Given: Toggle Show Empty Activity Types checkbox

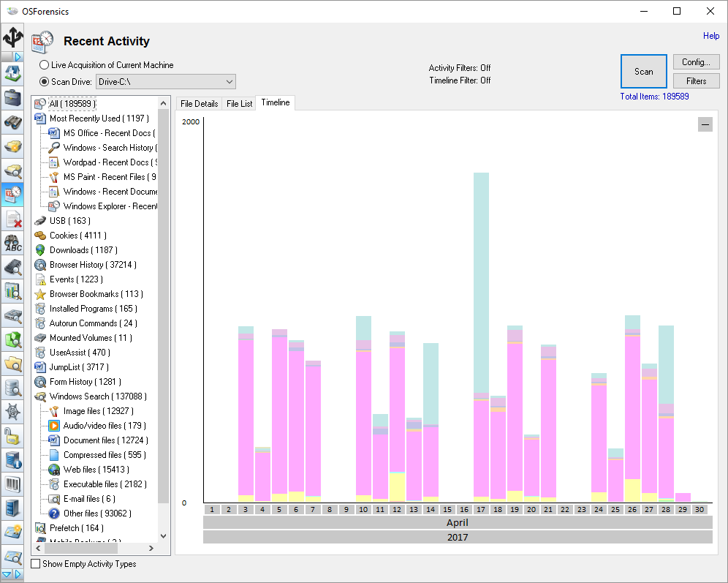Looking at the screenshot, I should coord(35,563).
